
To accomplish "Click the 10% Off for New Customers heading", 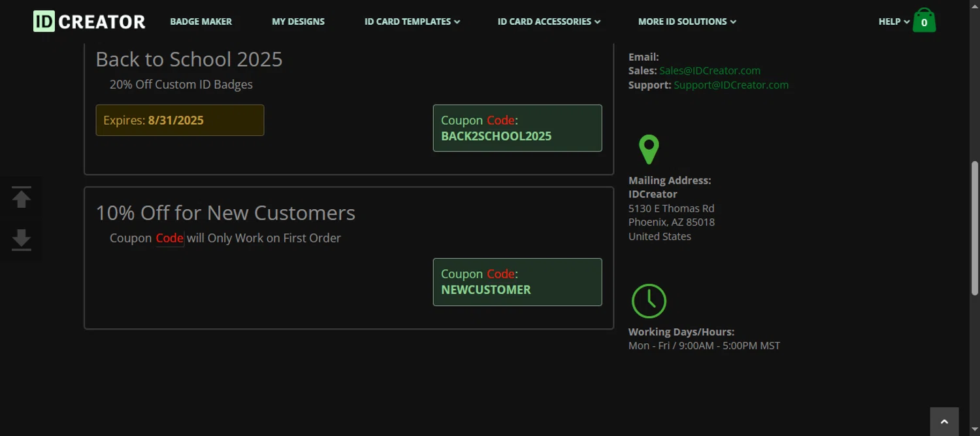I will 225,212.
